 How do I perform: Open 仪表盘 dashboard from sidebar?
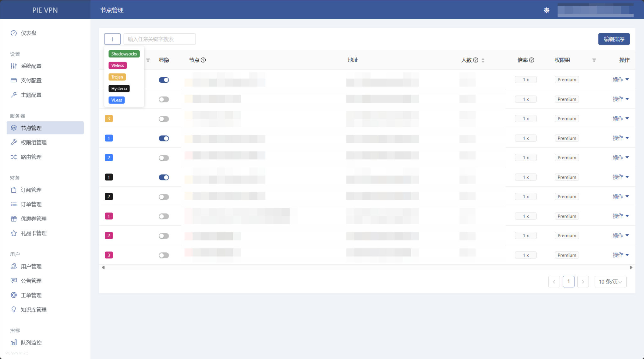coord(28,33)
